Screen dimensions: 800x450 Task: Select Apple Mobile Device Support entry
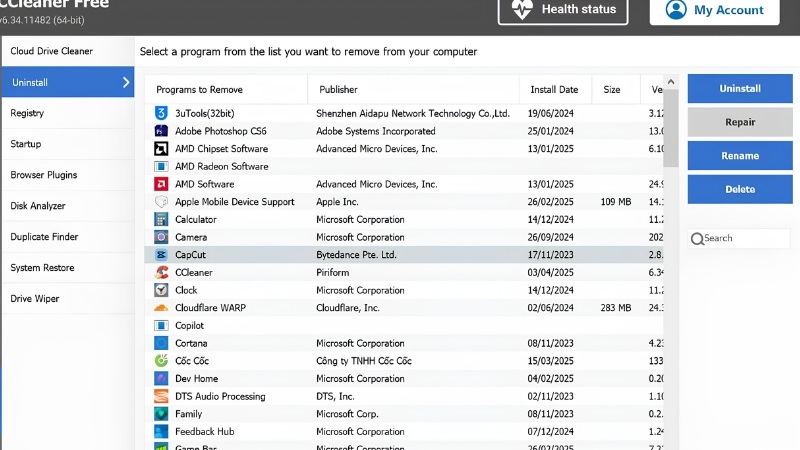235,202
